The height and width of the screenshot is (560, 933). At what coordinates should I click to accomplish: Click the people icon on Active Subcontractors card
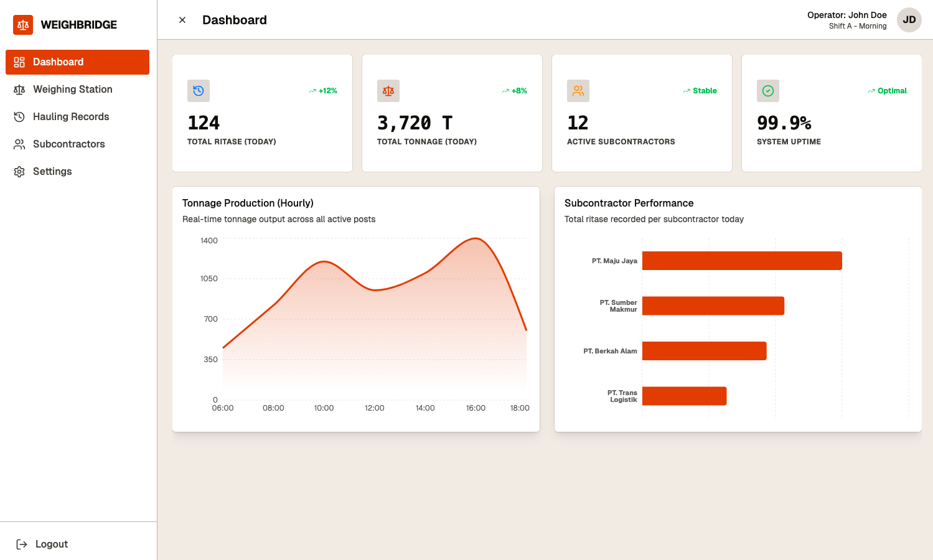578,90
